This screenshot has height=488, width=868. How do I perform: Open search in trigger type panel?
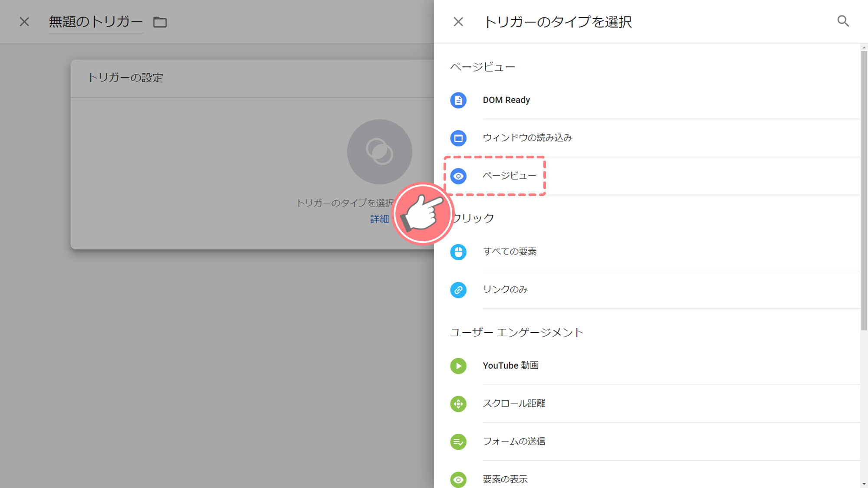[843, 21]
